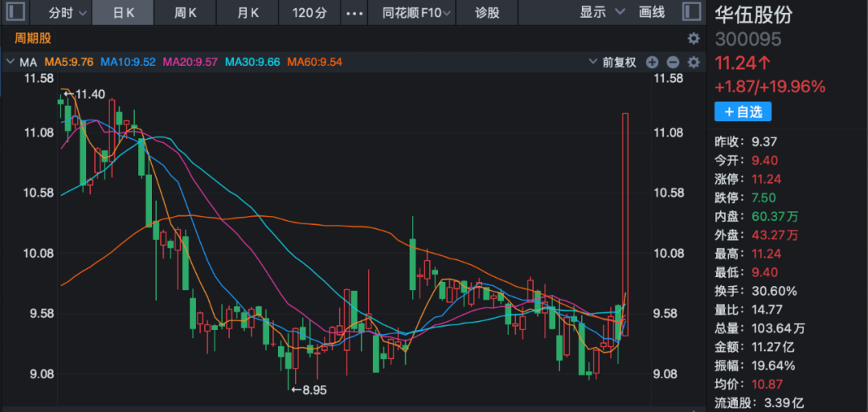Open MA indicator settings gear
Image resolution: width=868 pixels, height=412 pixels.
pos(694,62)
